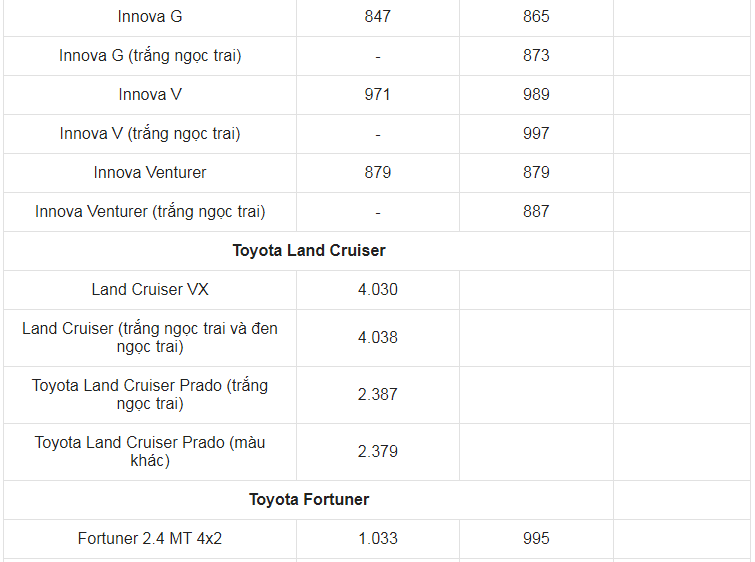
Task: Click the 997 price value
Action: coord(536,133)
